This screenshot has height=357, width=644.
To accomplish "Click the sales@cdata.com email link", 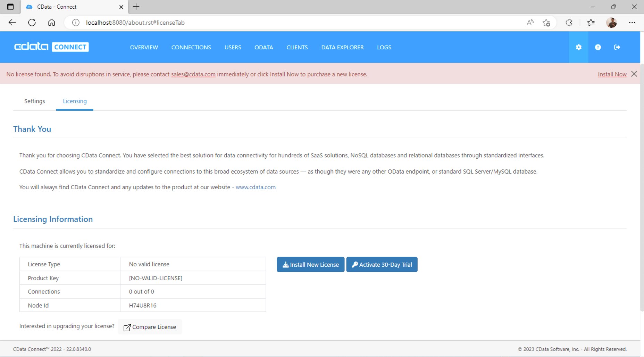I will point(193,74).
